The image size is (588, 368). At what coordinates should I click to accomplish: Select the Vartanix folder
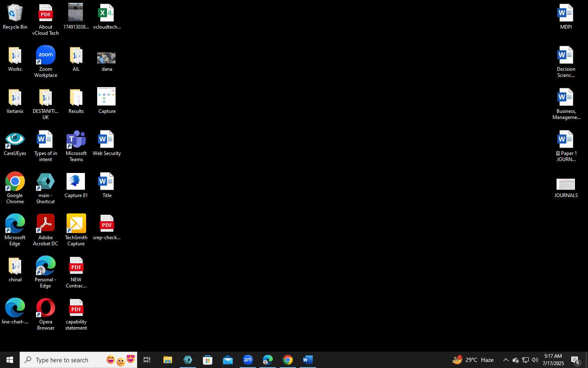(x=15, y=102)
